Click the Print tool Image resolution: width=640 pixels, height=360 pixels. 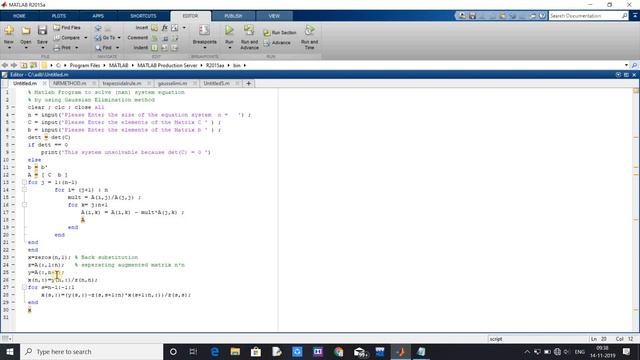coord(62,48)
